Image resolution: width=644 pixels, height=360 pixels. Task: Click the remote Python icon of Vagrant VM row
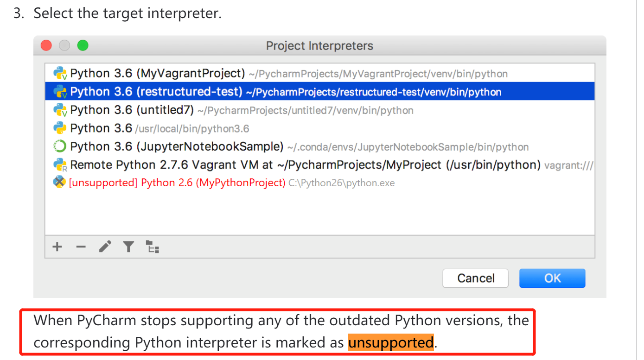(60, 165)
